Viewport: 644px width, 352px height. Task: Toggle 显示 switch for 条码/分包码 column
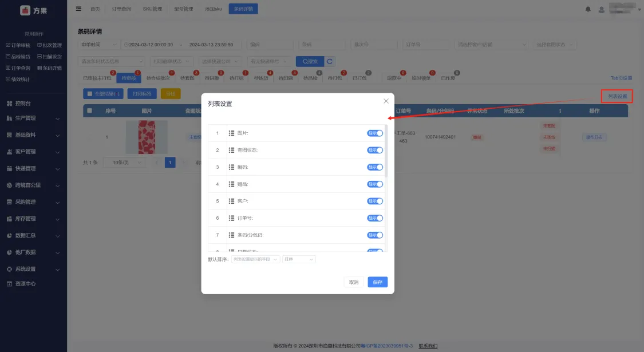point(375,235)
